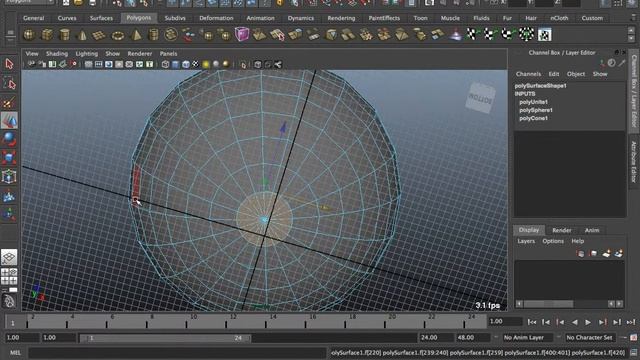Toggle textured display checker icon
640x360 pixels.
[x=196, y=64]
